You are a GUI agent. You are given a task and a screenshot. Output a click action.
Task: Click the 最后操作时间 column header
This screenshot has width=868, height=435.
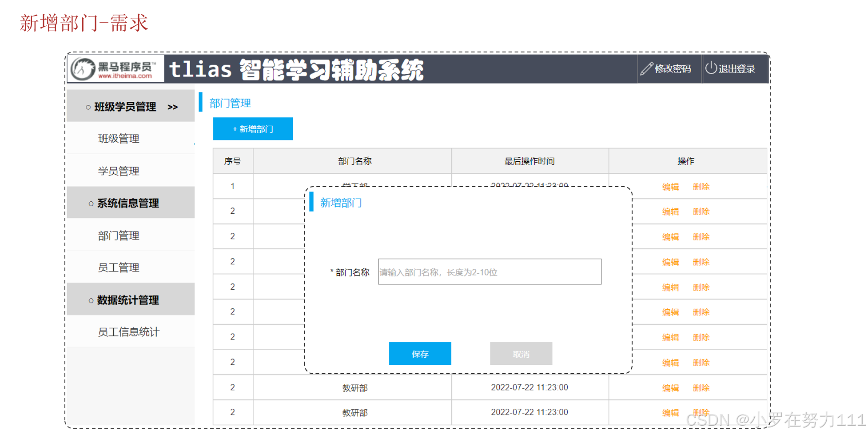(x=530, y=161)
